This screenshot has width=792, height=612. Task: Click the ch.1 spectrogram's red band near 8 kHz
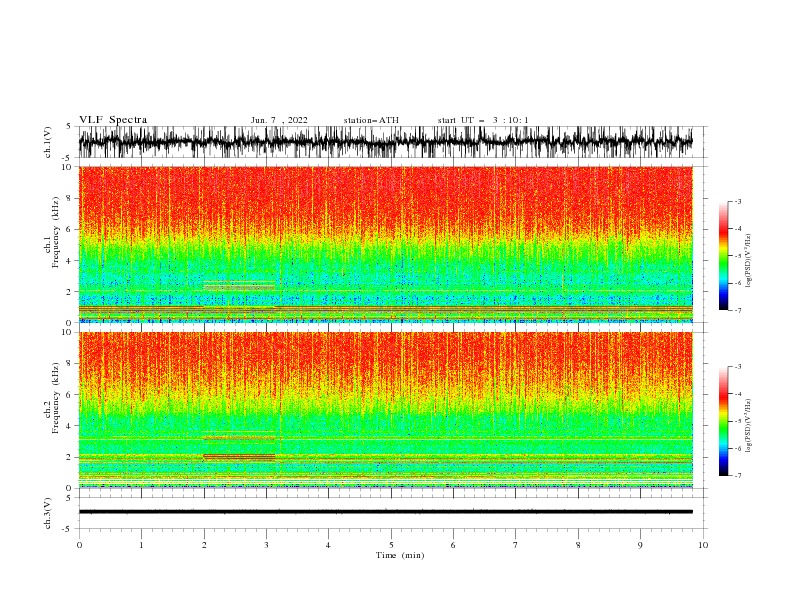[385, 198]
